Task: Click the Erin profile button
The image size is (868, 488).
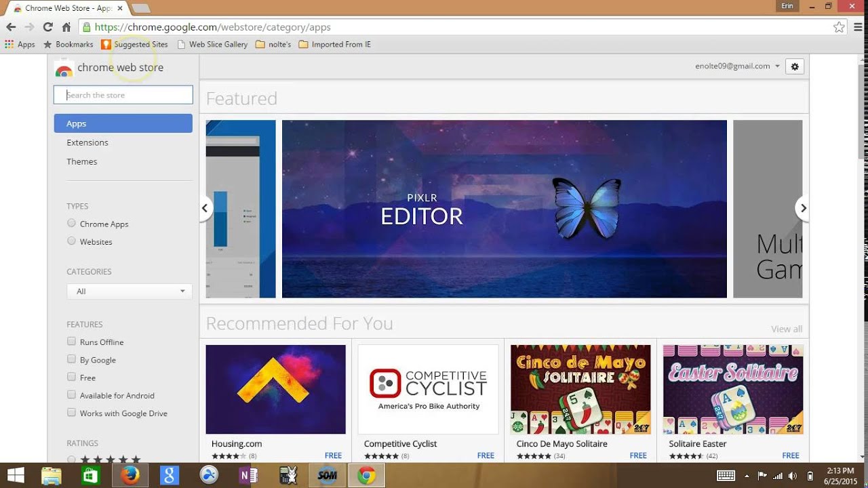Action: (787, 5)
